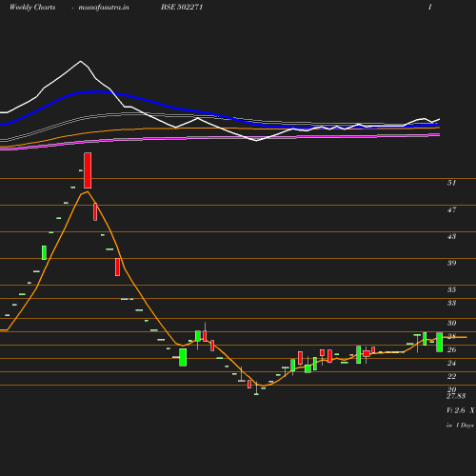This screenshot has height=476, width=476.
Task: Click the 'munafasutra.in' site label
Action: [104, 8]
